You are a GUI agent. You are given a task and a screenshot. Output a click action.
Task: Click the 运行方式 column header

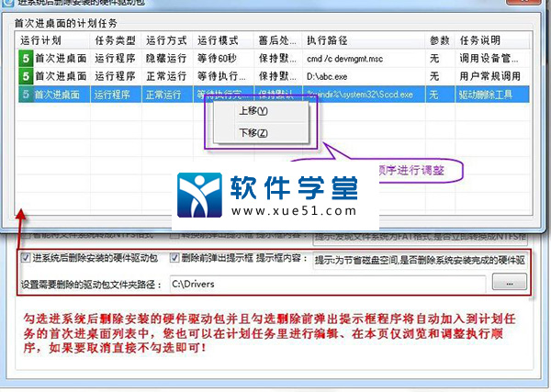pyautogui.click(x=166, y=40)
